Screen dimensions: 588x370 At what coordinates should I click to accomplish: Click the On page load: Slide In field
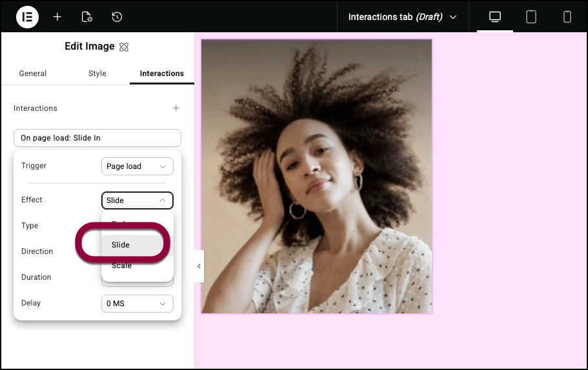click(x=97, y=138)
